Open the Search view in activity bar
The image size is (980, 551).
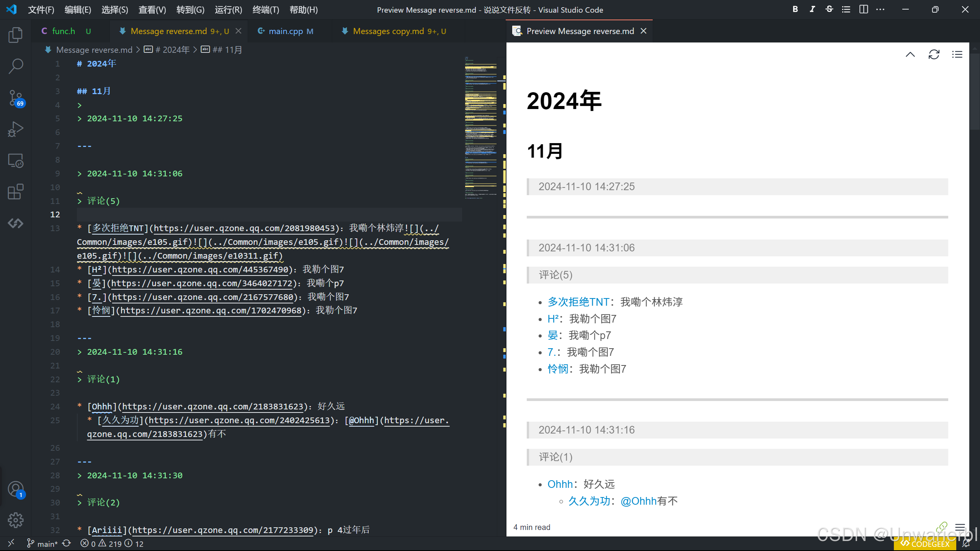tap(15, 66)
